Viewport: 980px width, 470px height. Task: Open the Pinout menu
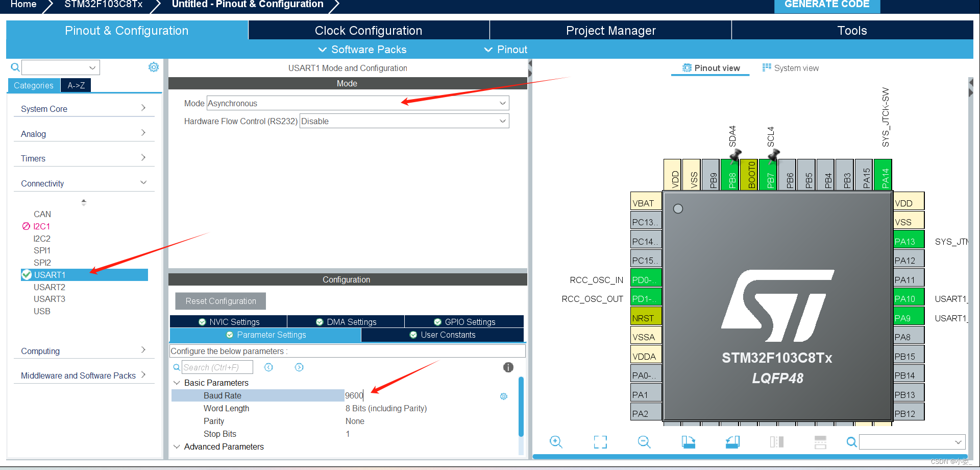coord(505,50)
